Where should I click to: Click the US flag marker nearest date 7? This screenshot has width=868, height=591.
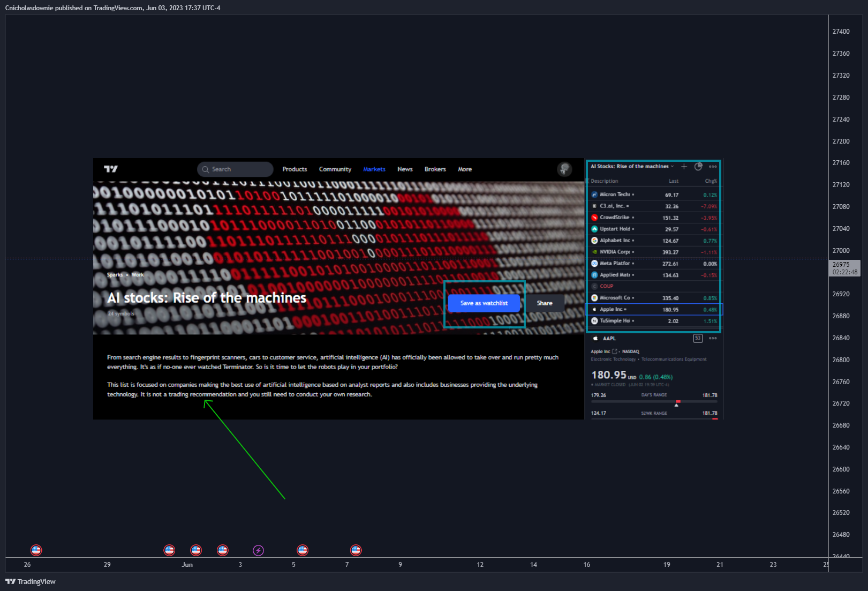click(x=356, y=550)
